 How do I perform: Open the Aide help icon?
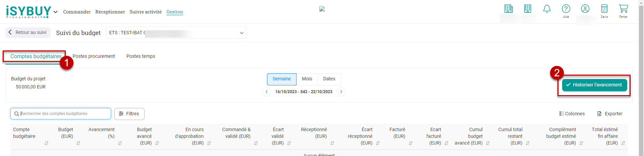pyautogui.click(x=566, y=9)
